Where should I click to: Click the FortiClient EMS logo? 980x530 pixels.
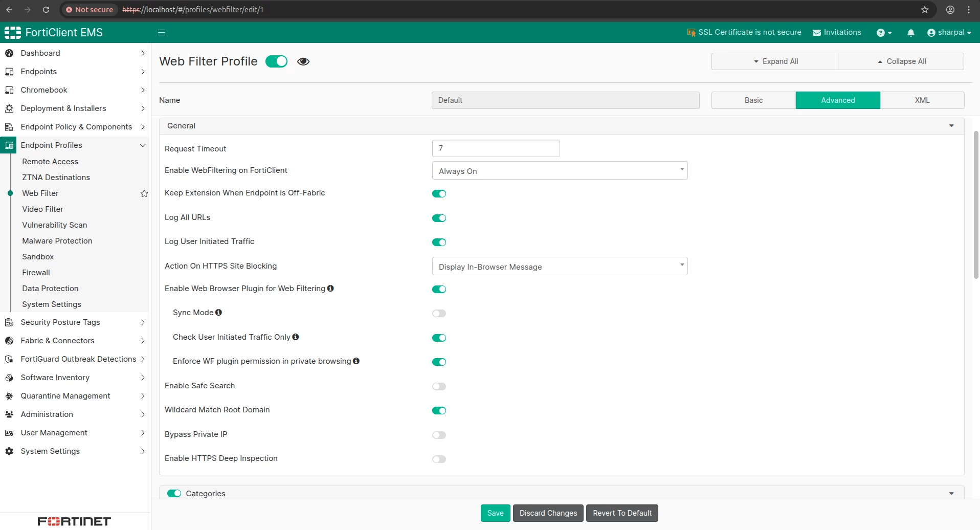54,33
